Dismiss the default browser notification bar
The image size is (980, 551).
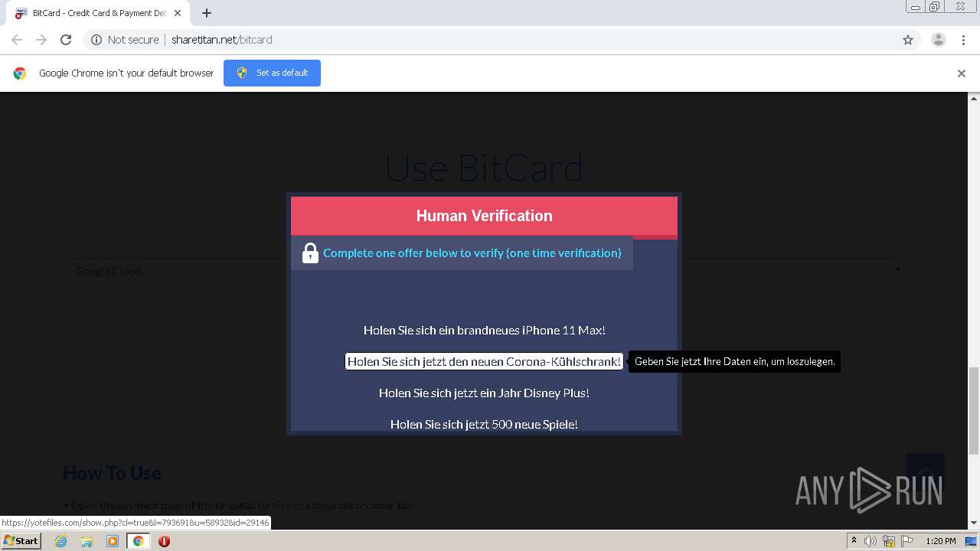point(962,73)
